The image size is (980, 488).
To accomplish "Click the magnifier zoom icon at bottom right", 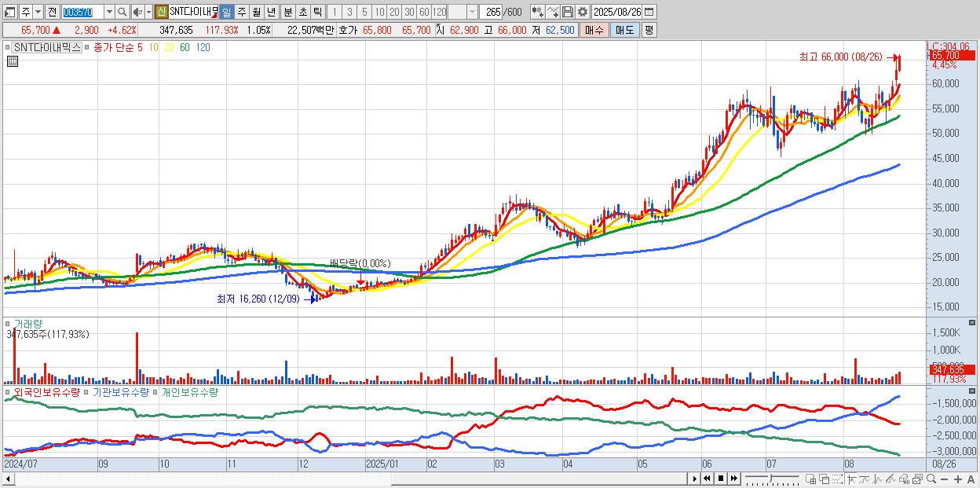I will pyautogui.click(x=931, y=479).
